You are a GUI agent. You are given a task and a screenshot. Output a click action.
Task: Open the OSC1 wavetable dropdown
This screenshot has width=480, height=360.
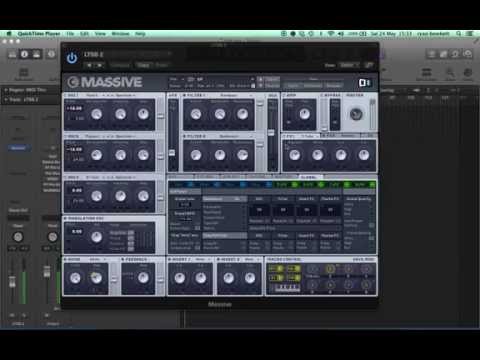[95, 95]
